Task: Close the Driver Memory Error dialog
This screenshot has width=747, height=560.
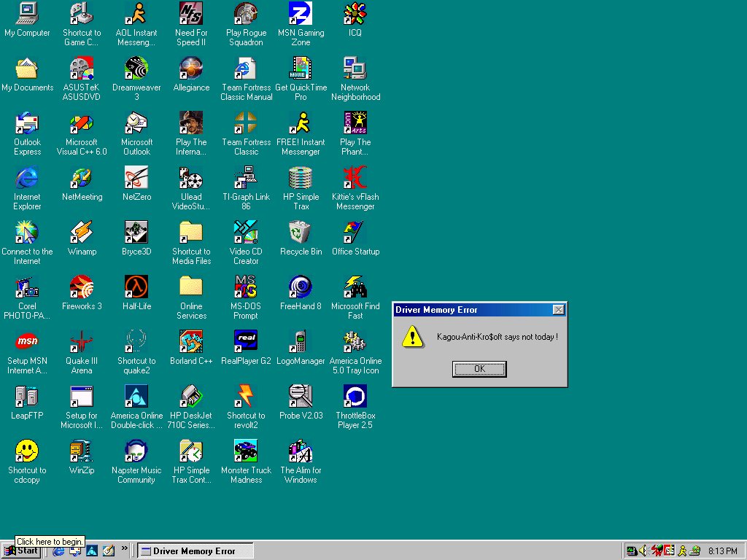Action: [x=558, y=310]
